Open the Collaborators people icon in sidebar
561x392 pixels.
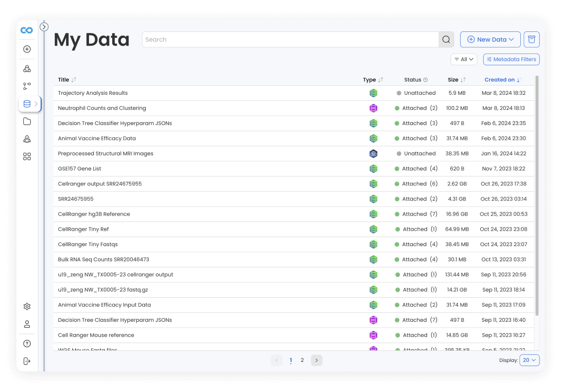(x=26, y=68)
